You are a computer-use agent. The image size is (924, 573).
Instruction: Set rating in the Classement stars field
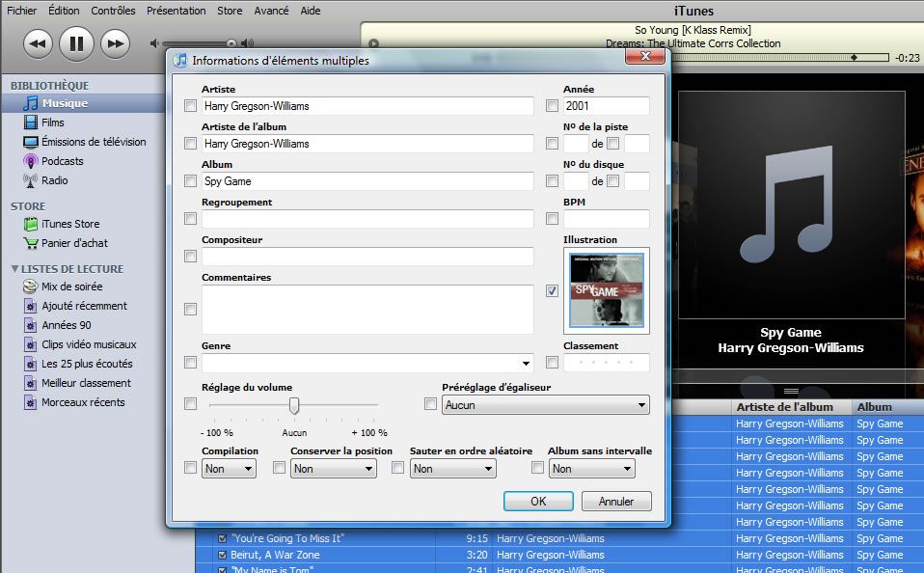[607, 363]
